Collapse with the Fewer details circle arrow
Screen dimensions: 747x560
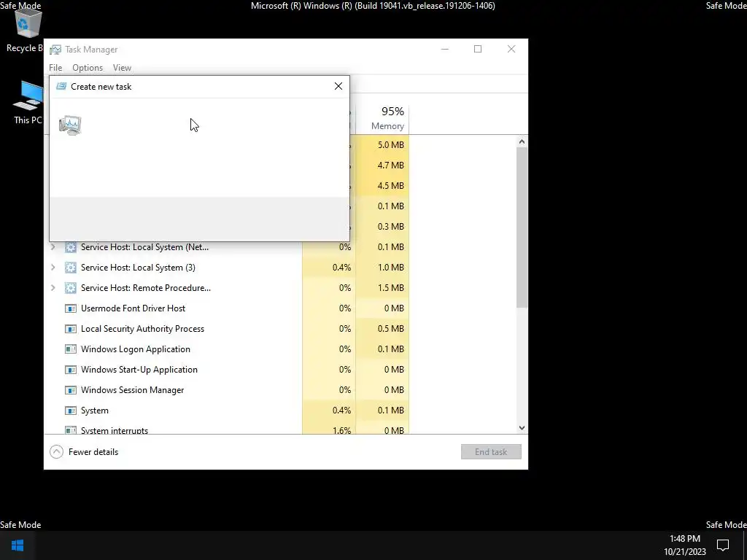point(56,452)
